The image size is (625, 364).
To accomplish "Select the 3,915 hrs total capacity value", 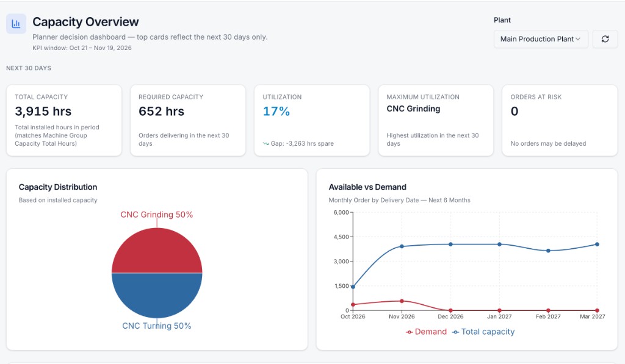I will pos(43,111).
